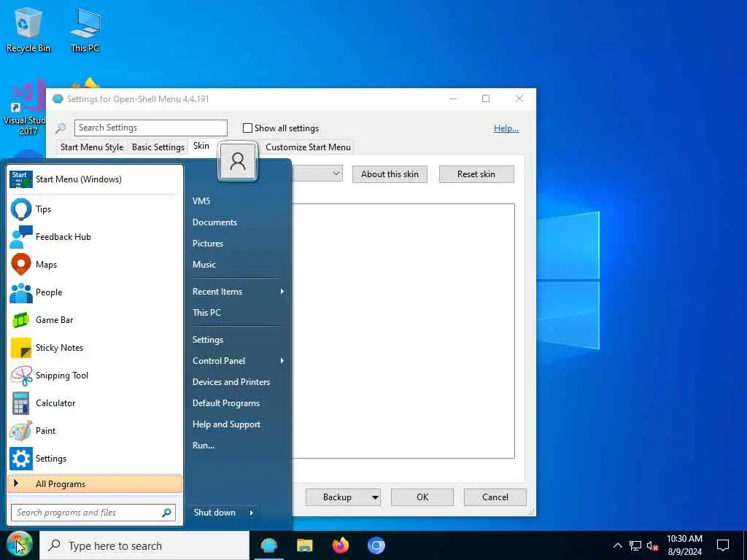Open Recycle Bin desktop icon

tap(28, 29)
